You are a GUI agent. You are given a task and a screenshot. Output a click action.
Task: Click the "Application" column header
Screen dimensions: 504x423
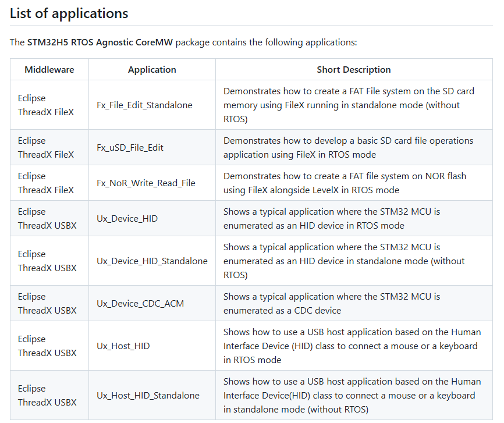[152, 69]
